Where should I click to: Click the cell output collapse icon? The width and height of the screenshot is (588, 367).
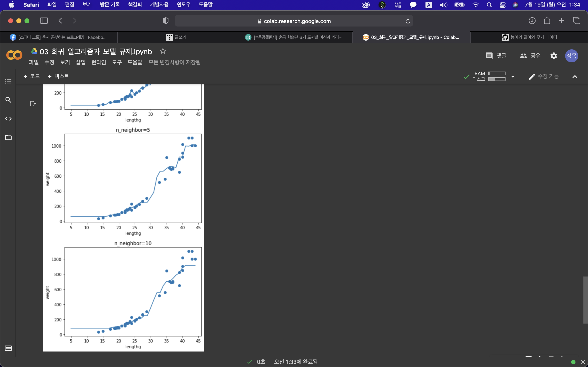click(x=33, y=104)
